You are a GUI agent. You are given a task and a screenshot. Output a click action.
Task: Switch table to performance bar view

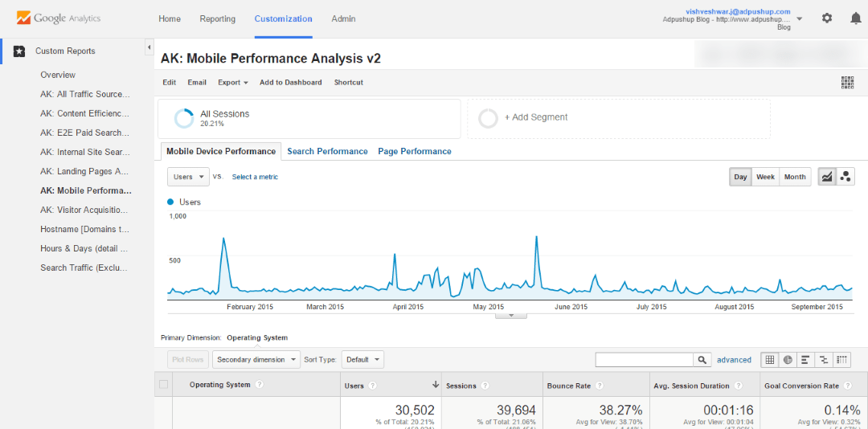pyautogui.click(x=805, y=360)
